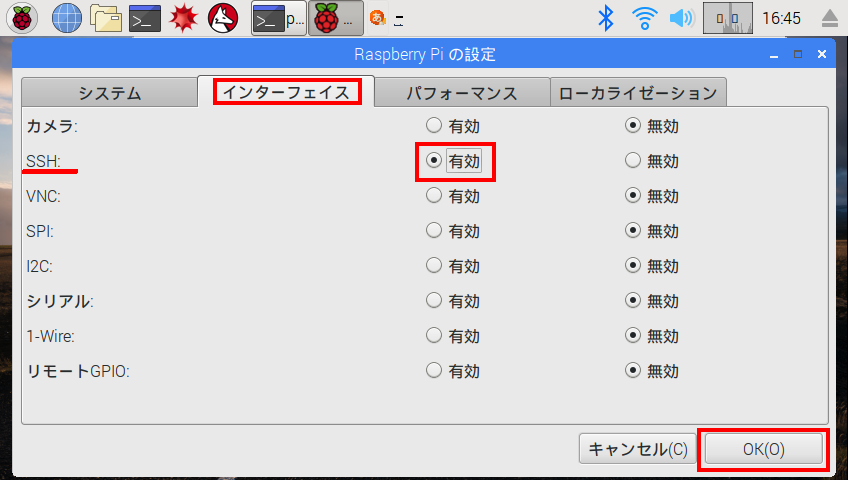Screen dimensions: 848x480
Task: Switch to the terminal taskbar window
Action: pyautogui.click(x=279, y=18)
